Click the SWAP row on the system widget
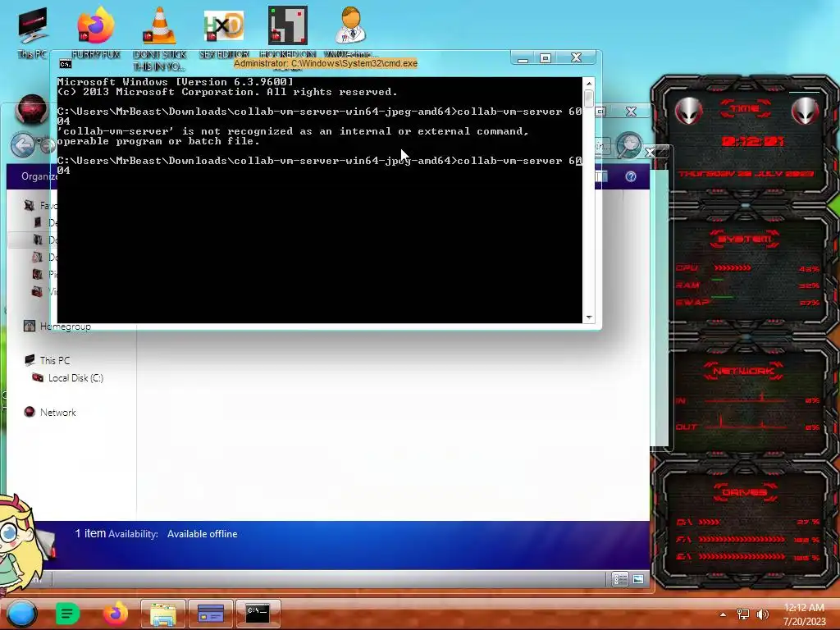Screen dimensions: 840x630 [x=748, y=302]
